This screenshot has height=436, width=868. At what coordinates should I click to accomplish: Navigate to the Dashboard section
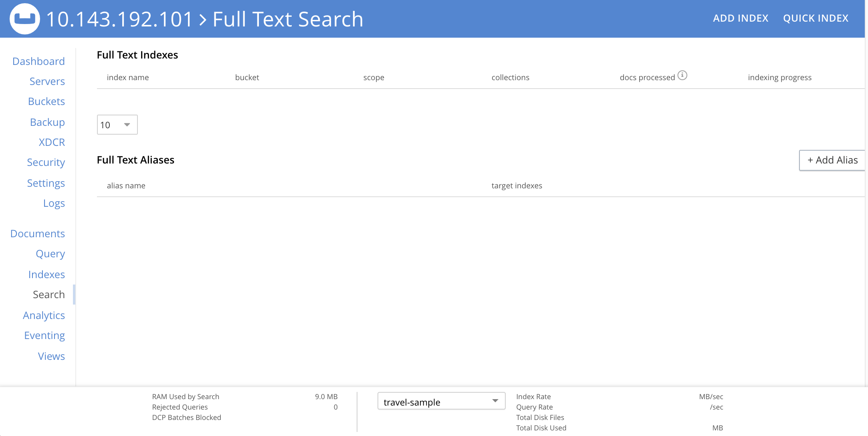pos(38,61)
